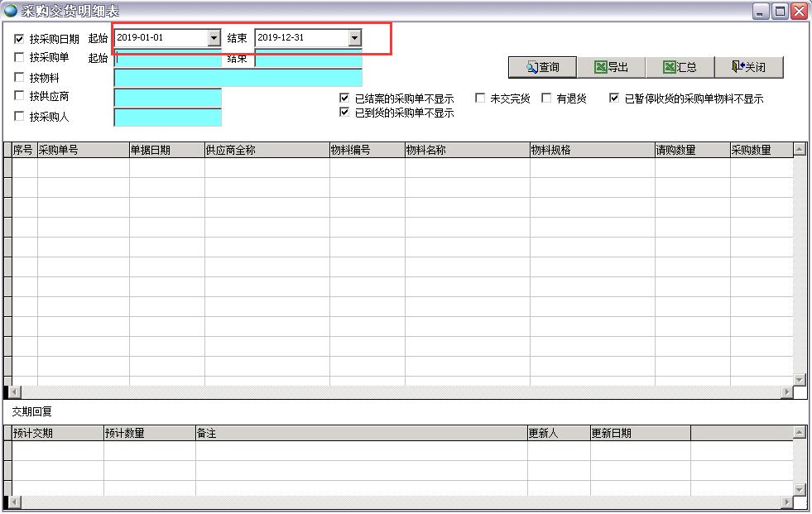Image resolution: width=812 pixels, height=514 pixels.
Task: Select the 供应商全称 column header
Action: (267, 150)
